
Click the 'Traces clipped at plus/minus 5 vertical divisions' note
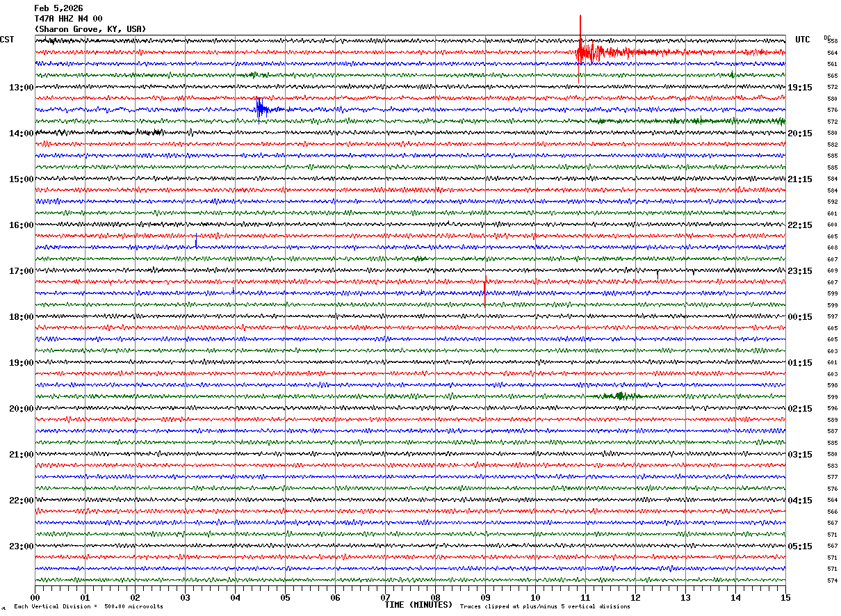[x=545, y=607]
